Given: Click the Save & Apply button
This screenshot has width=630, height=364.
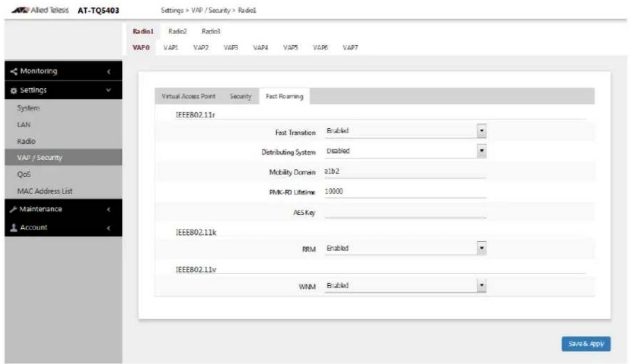Looking at the screenshot, I should point(586,344).
